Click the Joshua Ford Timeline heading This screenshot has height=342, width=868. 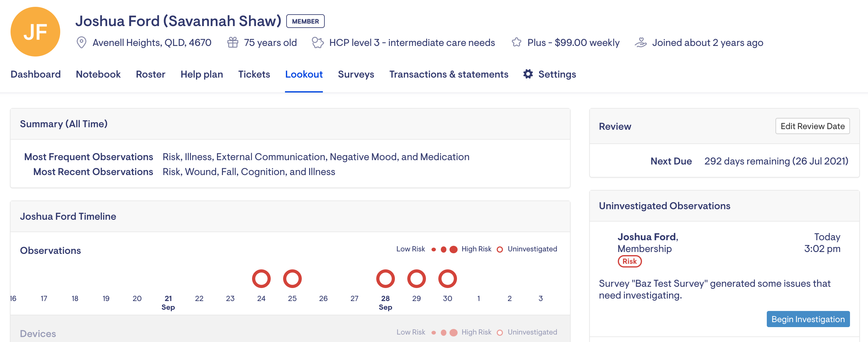coord(68,216)
